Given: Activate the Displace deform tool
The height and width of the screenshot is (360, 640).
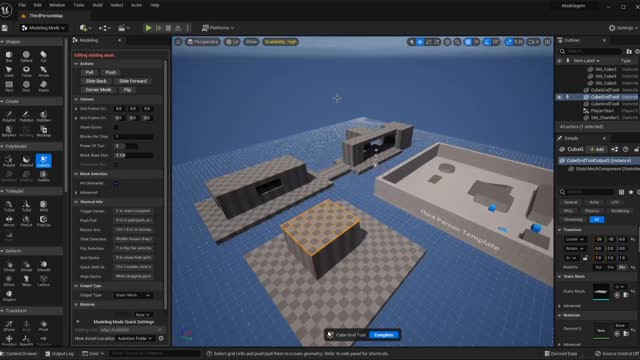Looking at the screenshot, I should click(x=9, y=296).
